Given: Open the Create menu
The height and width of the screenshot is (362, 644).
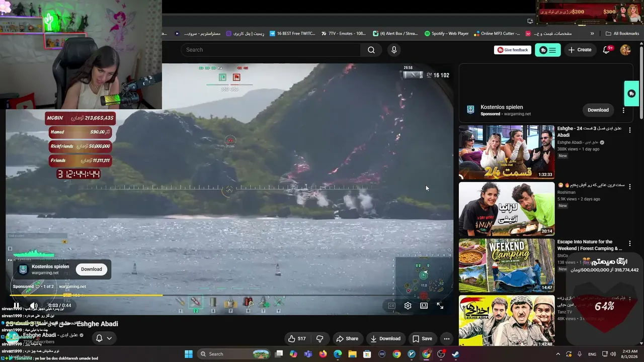Looking at the screenshot, I should coord(580,50).
